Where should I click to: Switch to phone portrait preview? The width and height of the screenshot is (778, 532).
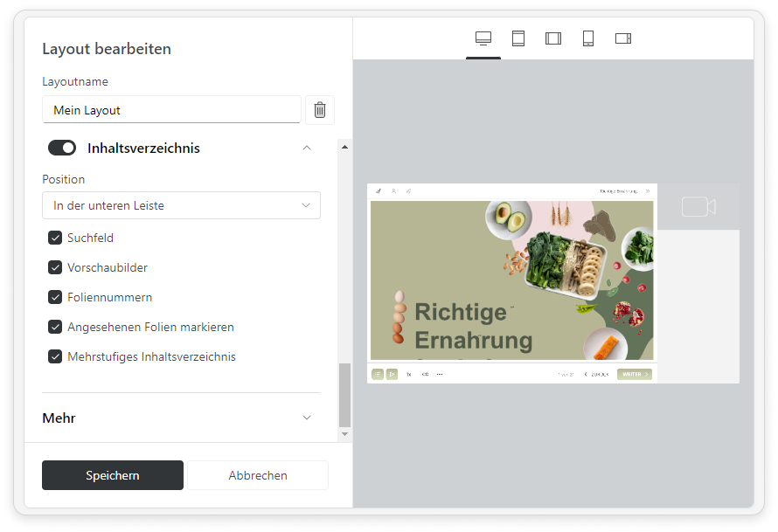[x=588, y=38]
